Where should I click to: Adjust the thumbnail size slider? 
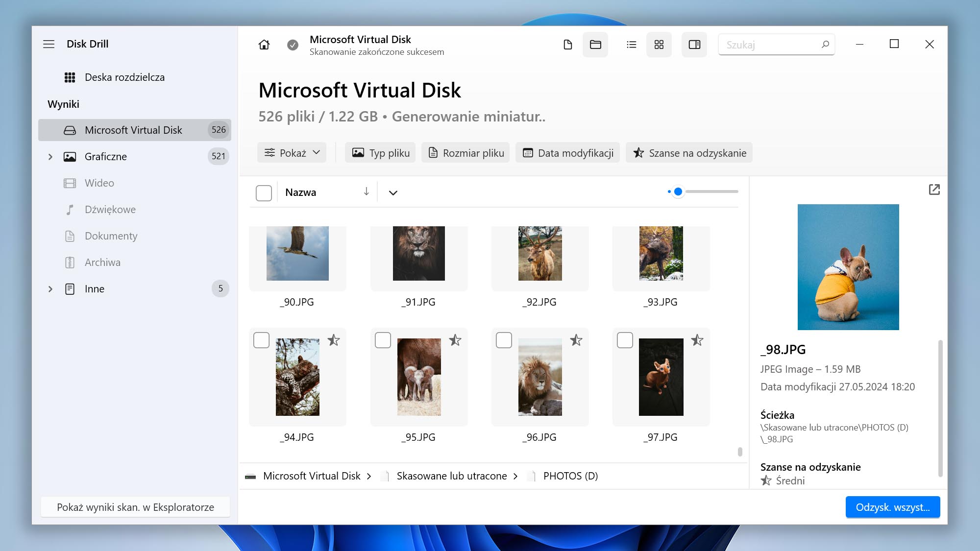click(678, 192)
